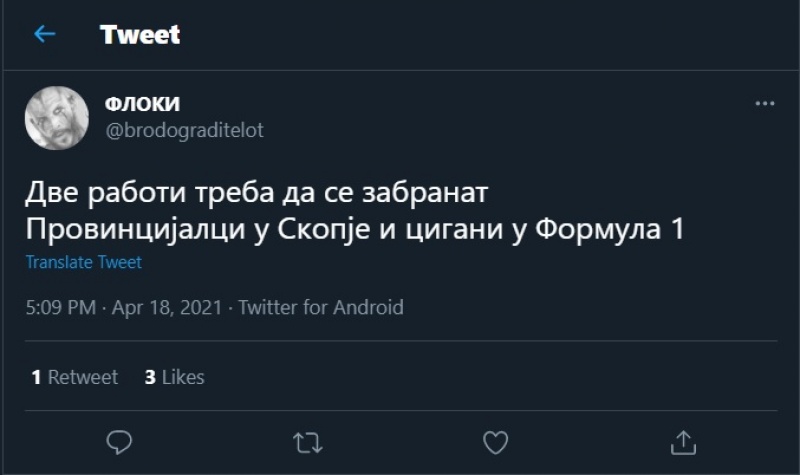Click the 5:09 PM timestamp
The width and height of the screenshot is (800, 475).
(60, 307)
